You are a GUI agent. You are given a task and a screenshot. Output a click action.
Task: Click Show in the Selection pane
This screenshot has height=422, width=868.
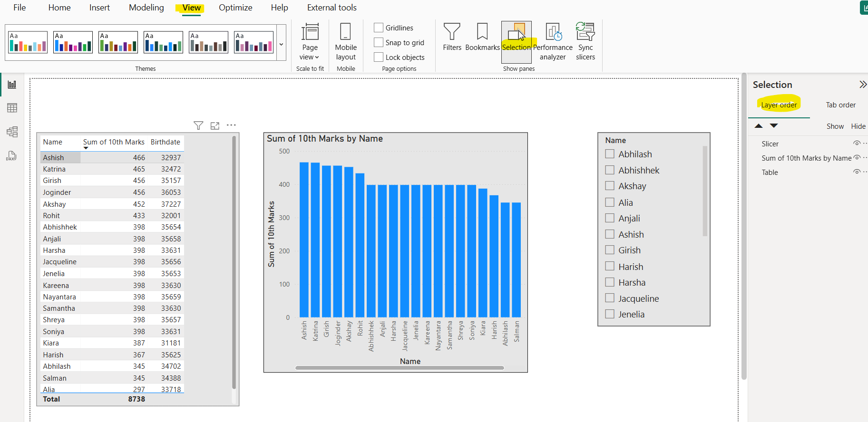835,126
